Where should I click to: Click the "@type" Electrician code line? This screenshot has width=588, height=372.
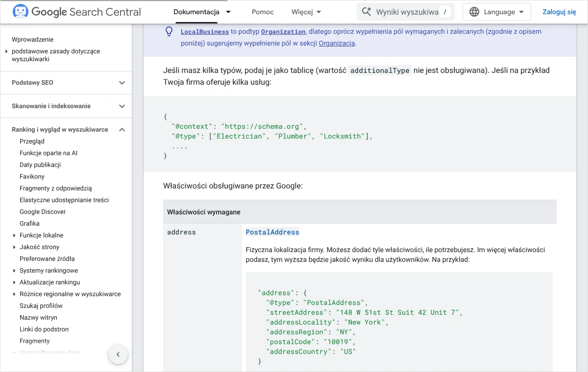[272, 136]
